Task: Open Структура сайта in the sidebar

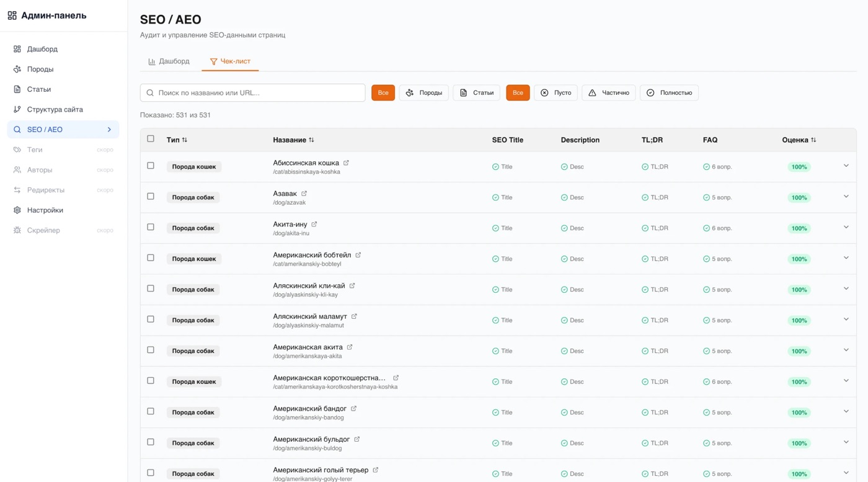Action: click(x=63, y=110)
